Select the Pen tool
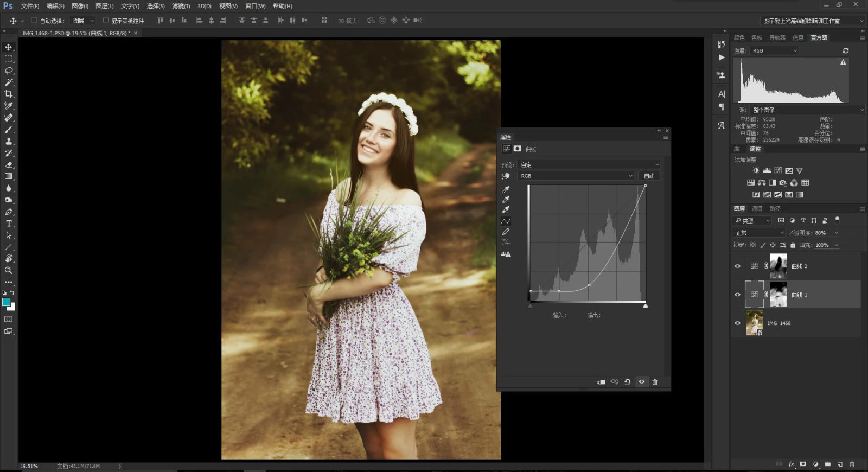This screenshot has width=868, height=472. (9, 212)
